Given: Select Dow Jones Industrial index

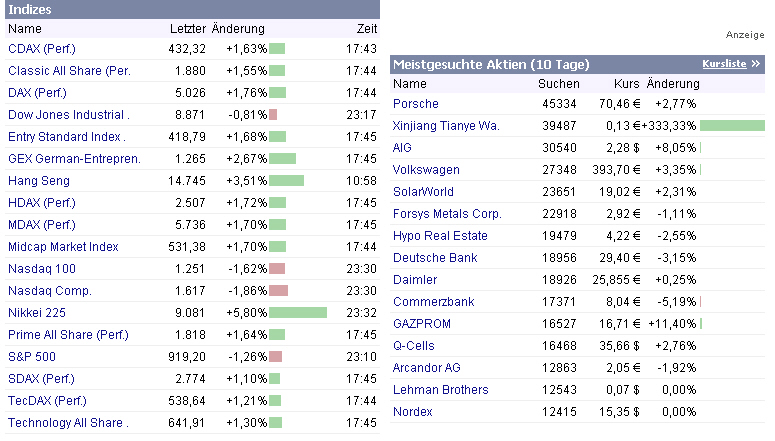Looking at the screenshot, I should 69,115.
